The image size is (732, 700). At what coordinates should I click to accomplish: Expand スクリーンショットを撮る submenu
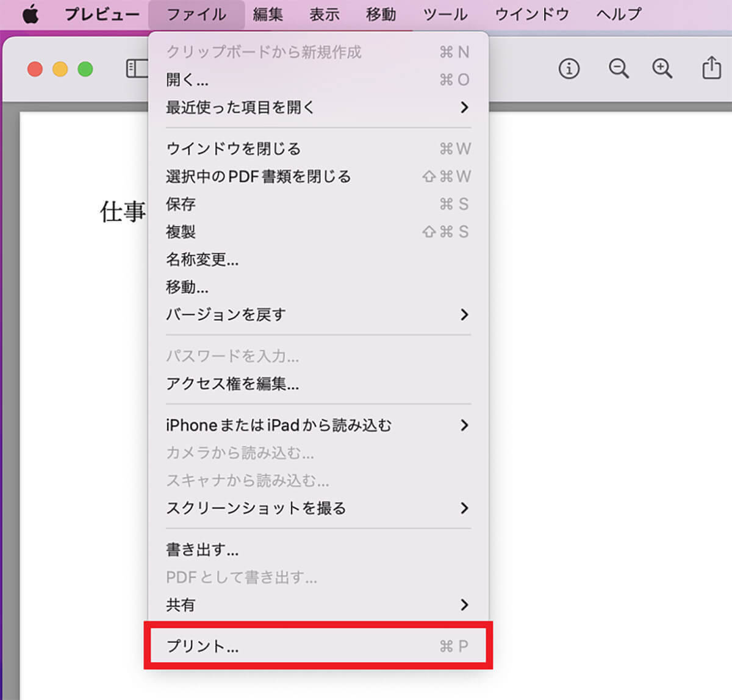(x=317, y=508)
